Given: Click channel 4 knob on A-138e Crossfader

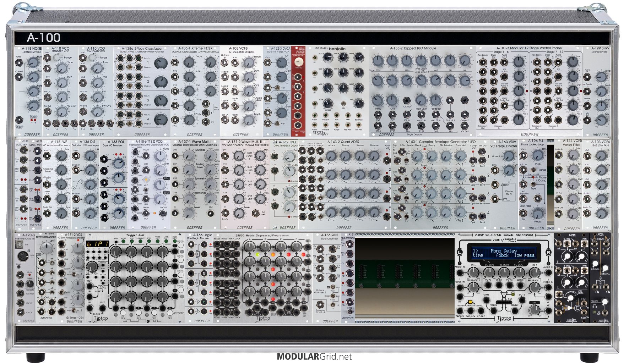Looking at the screenshot, I should click(x=161, y=119).
